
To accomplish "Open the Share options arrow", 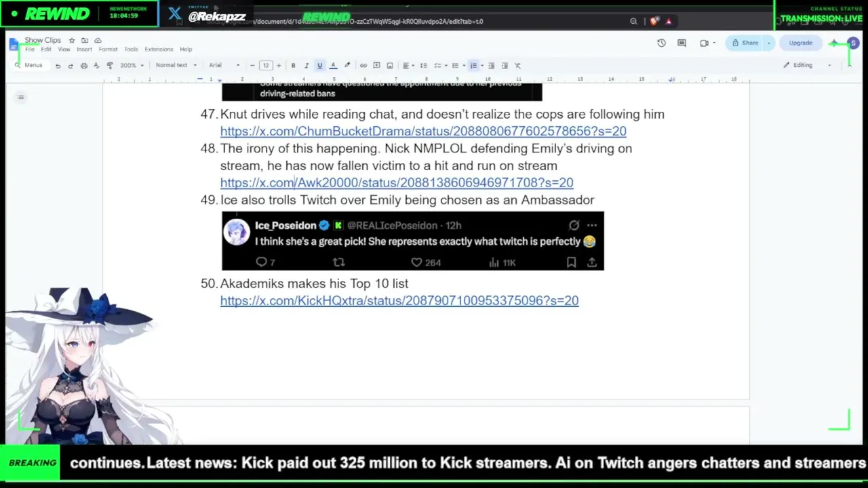I will [769, 43].
